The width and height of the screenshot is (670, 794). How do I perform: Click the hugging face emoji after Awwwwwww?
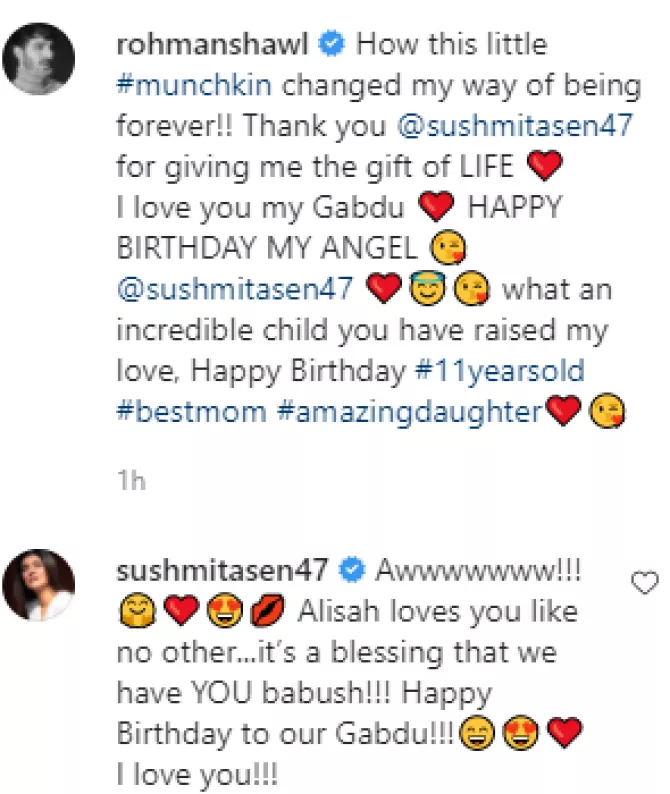point(134,611)
